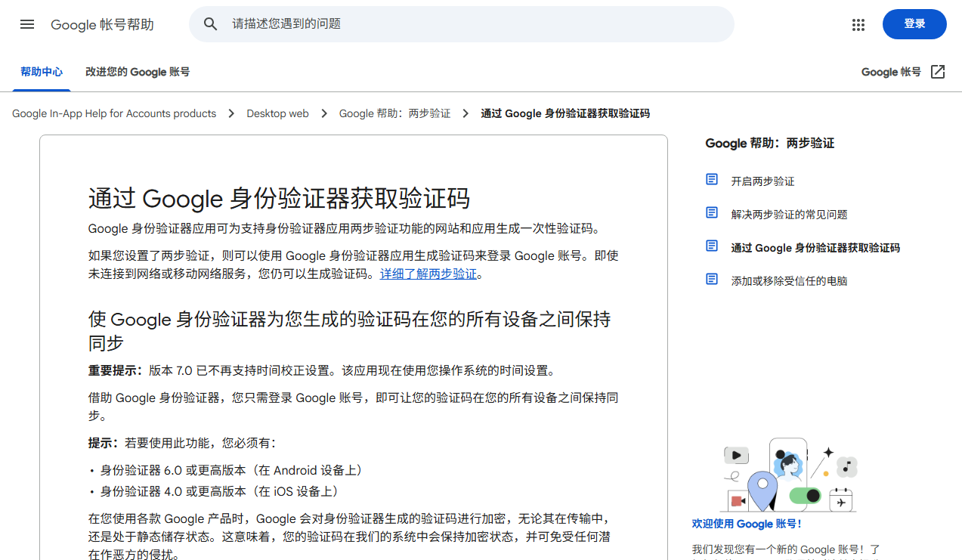Viewport: 962px width, 560px height.
Task: Select sidebar item 通过 Google 身份验证器获取验证码
Action: (x=815, y=248)
